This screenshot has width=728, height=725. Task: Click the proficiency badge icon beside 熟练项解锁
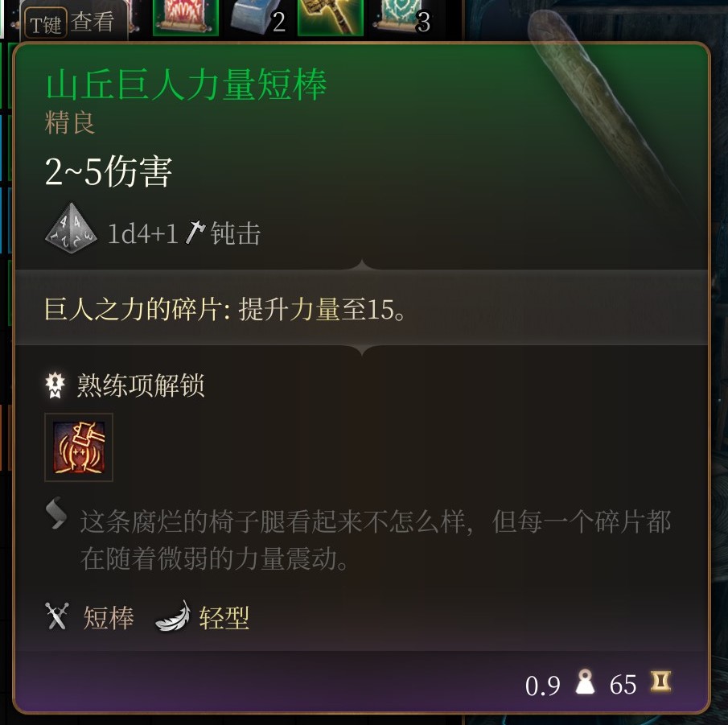56,385
